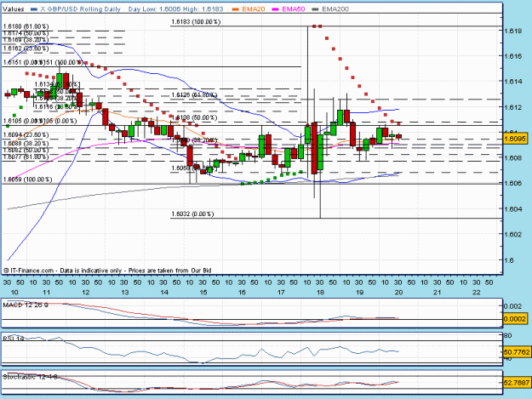This screenshot has height=399, width=532.
Task: Click the 1.614 price axis label
Action: pyautogui.click(x=512, y=82)
